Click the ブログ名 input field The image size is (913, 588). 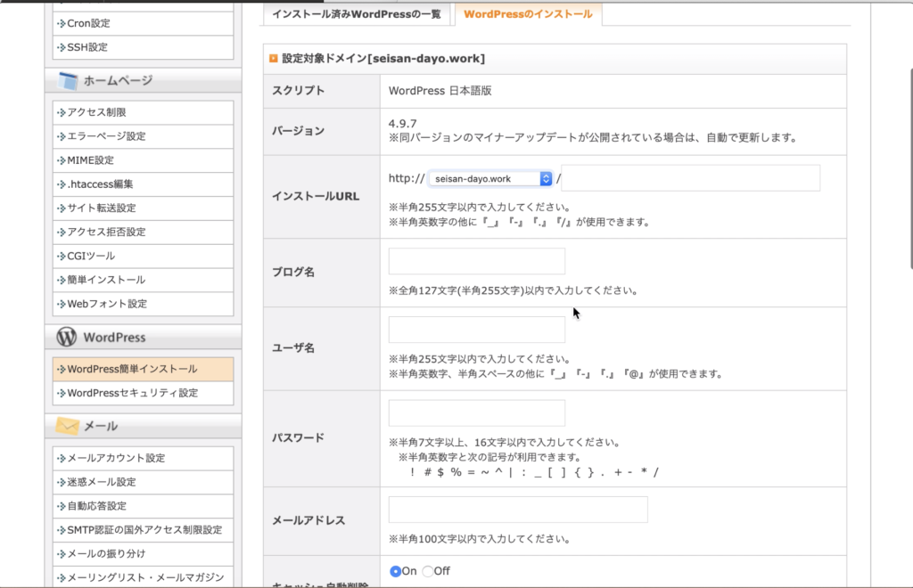[x=477, y=262]
